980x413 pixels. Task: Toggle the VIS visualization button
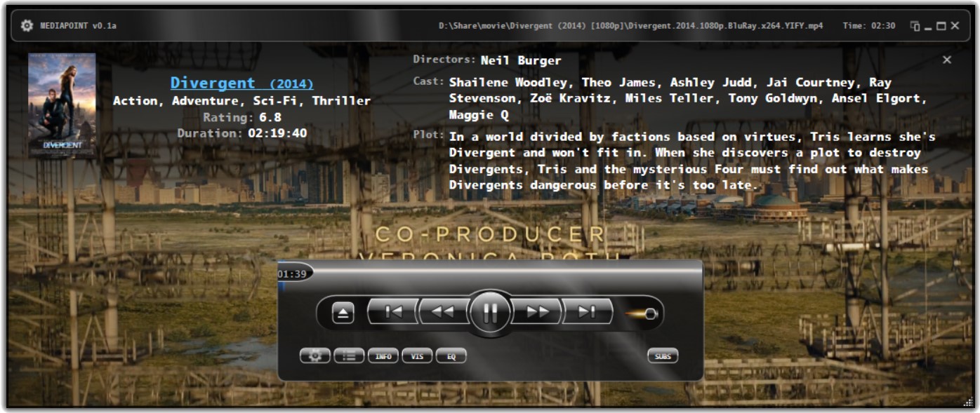pyautogui.click(x=417, y=356)
